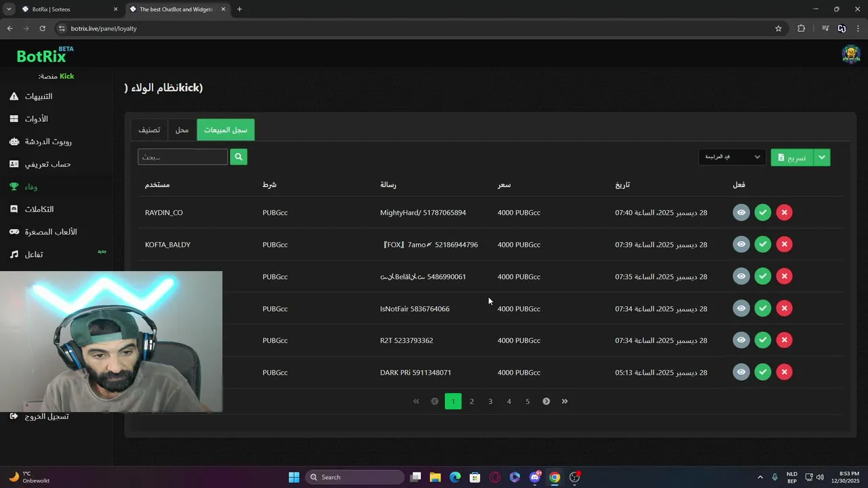Reject the DARK PRi purchase red X
This screenshot has height=488, width=868.
point(784,371)
